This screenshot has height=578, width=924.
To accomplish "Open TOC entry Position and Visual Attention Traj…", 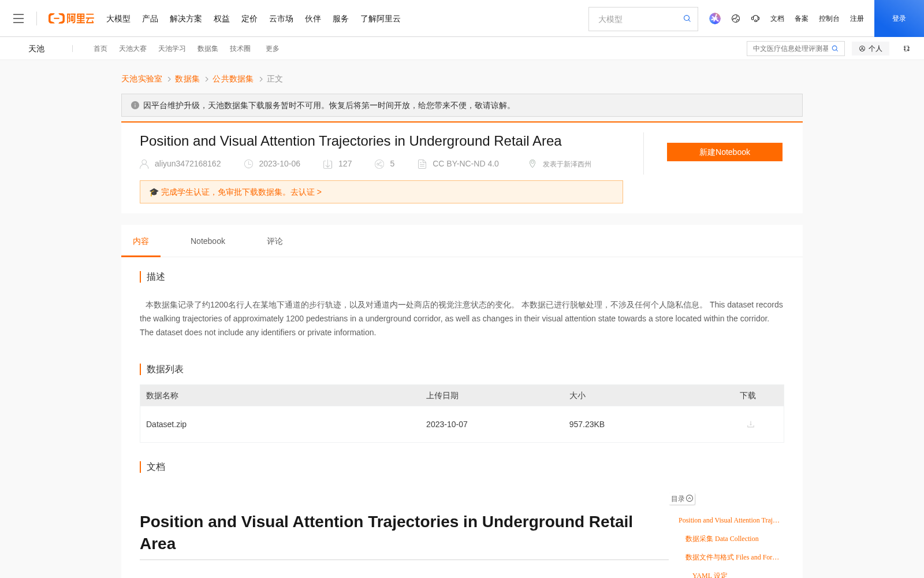I will coord(729,520).
